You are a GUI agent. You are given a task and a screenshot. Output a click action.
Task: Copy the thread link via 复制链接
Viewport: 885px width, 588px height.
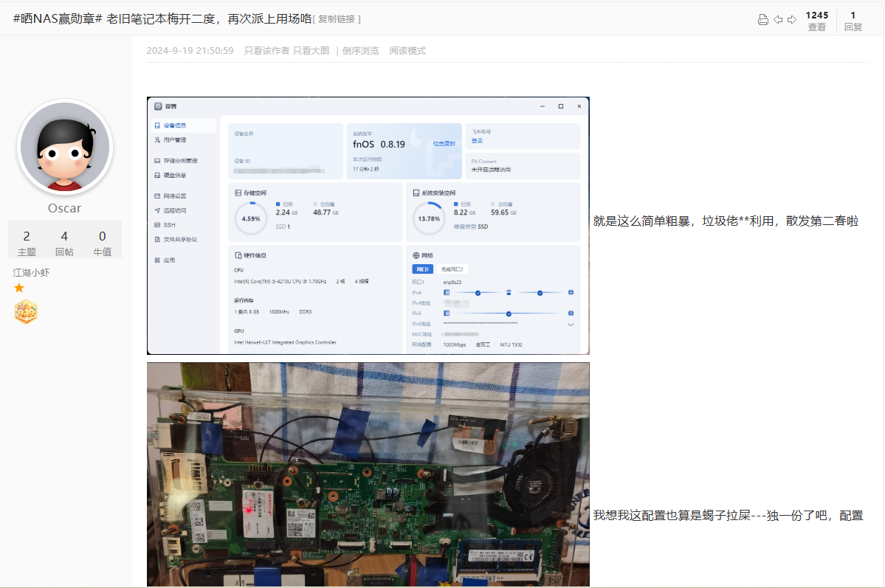[337, 19]
